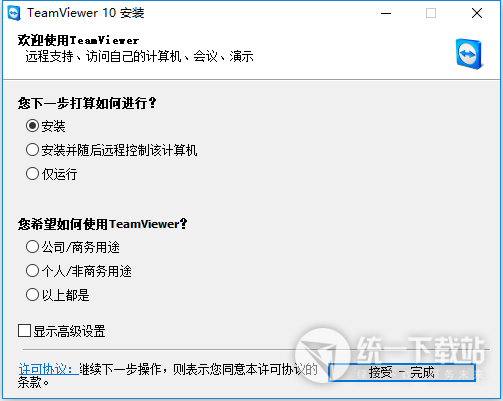Close the TeamViewer installer window
Image resolution: width=503 pixels, height=401 pixels.
477,13
